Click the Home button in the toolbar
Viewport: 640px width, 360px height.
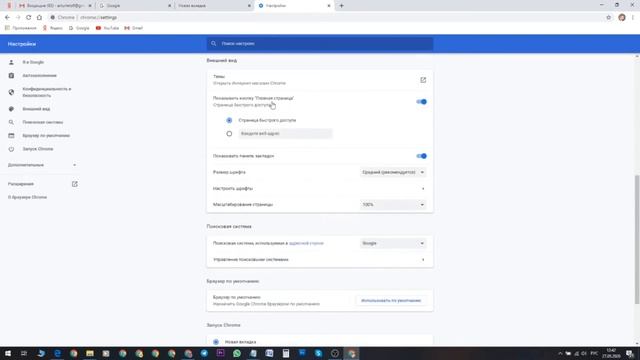[x=39, y=18]
